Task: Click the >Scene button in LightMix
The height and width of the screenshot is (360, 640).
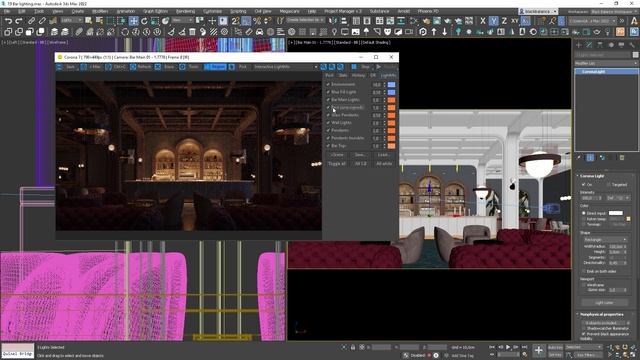Action: click(337, 155)
